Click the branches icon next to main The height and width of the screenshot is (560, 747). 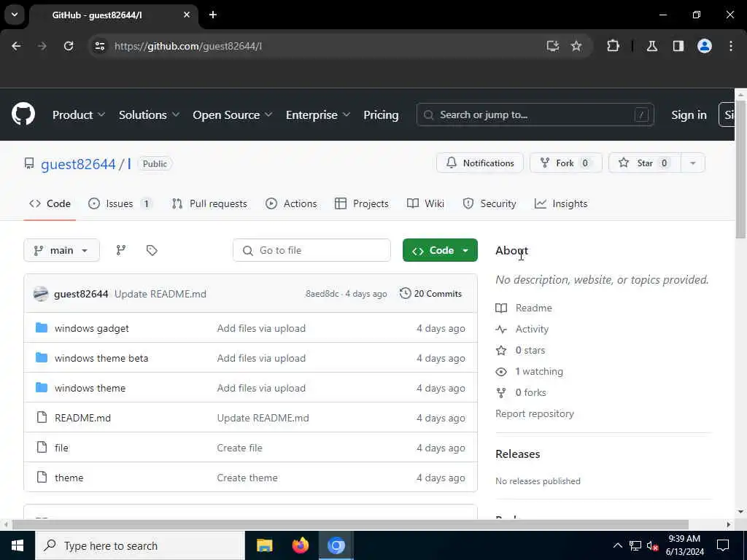coord(121,250)
